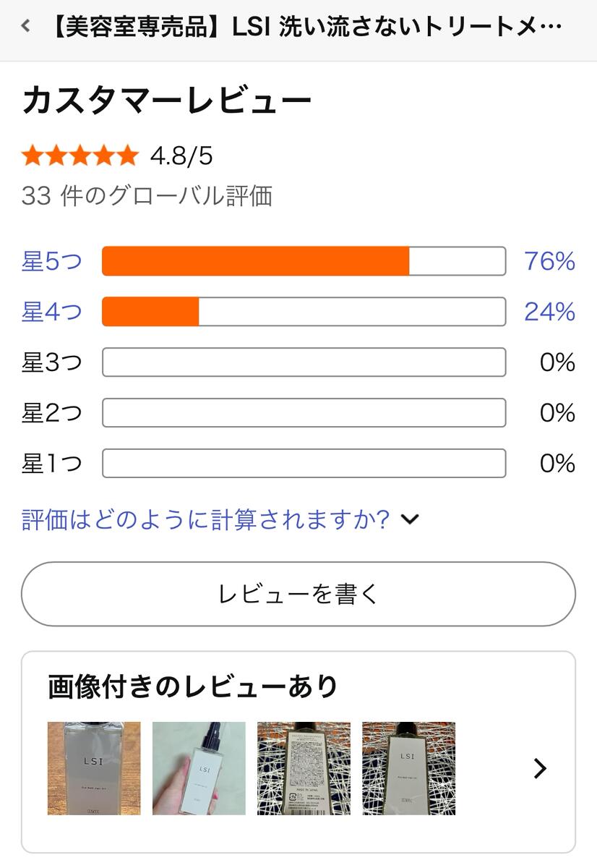Tap the 76% percentage link
Image resolution: width=597 pixels, height=868 pixels.
549,261
